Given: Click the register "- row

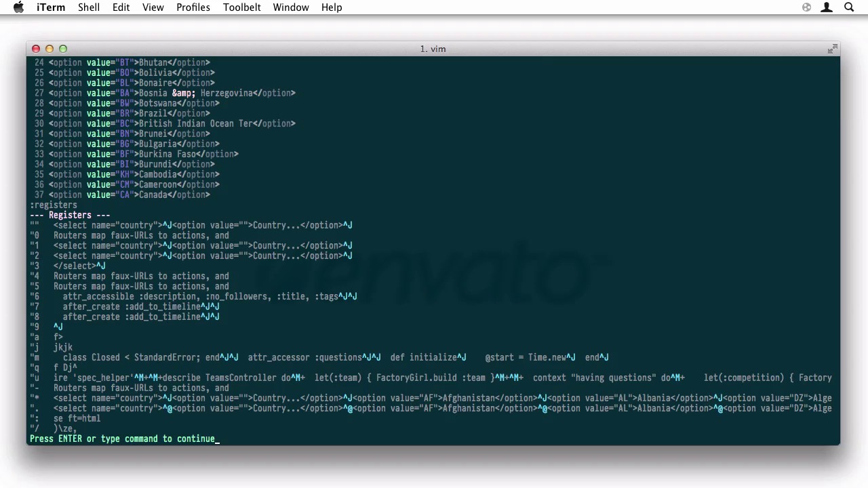Looking at the screenshot, I should tap(130, 388).
